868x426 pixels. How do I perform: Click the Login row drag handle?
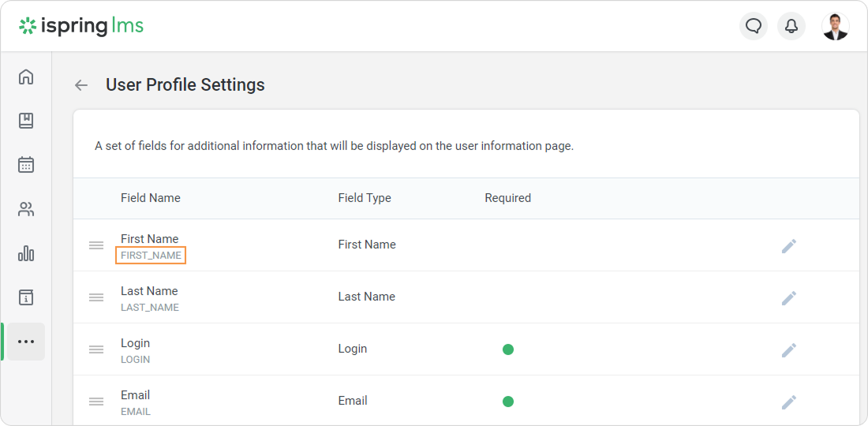(96, 349)
